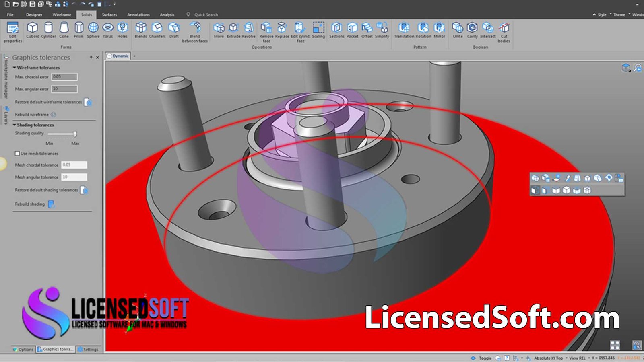
Task: Open Options tab at panel bottom
Action: pyautogui.click(x=23, y=349)
